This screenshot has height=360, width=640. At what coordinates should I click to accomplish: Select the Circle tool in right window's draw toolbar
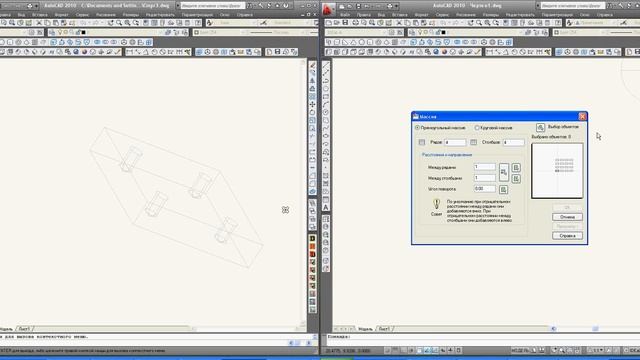coord(326,112)
